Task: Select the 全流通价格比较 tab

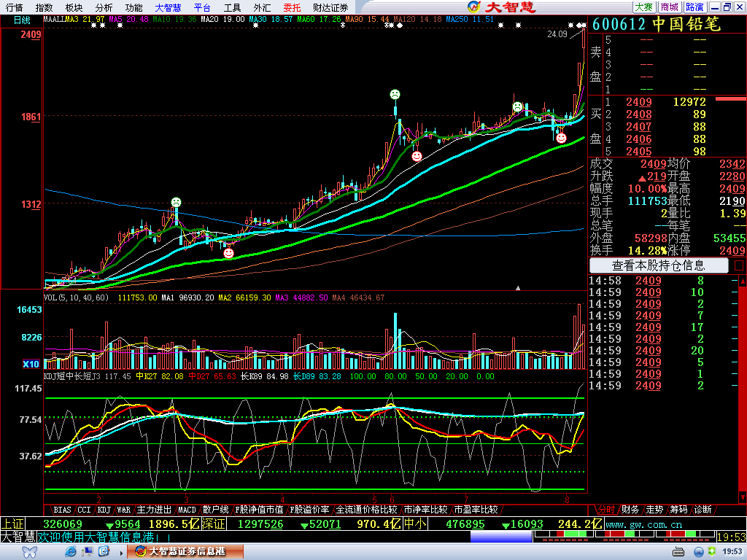Action: click(366, 510)
